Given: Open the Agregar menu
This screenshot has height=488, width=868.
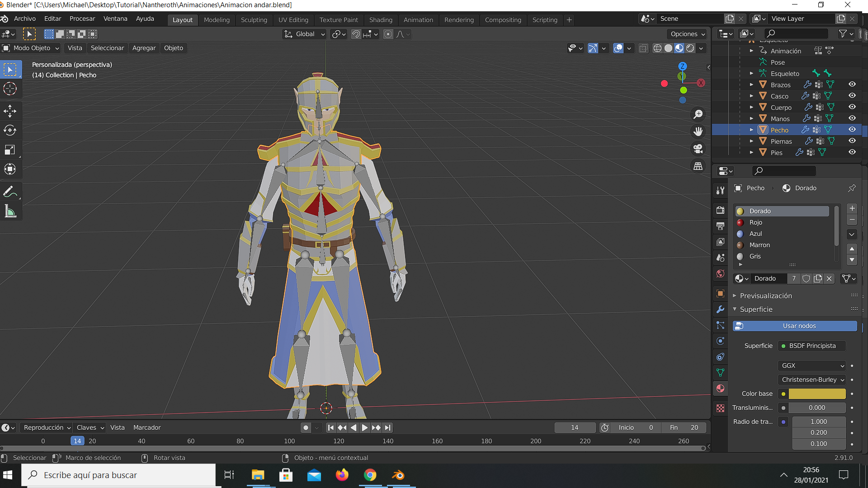Looking at the screenshot, I should coord(144,48).
